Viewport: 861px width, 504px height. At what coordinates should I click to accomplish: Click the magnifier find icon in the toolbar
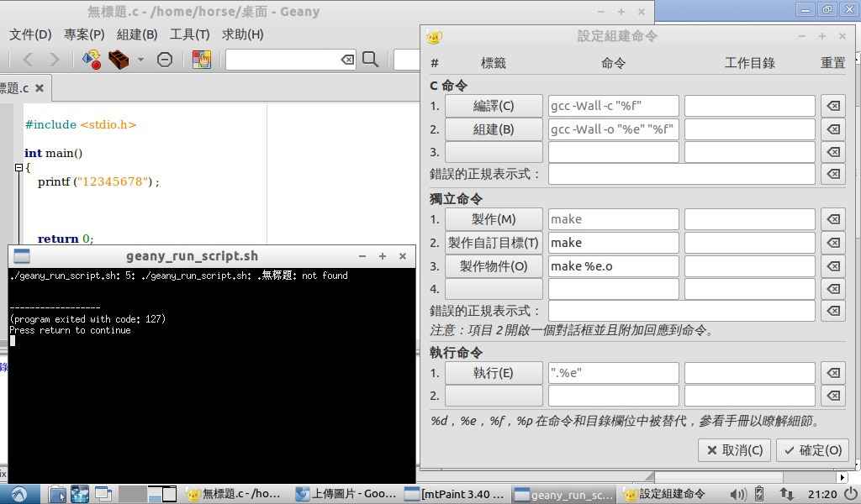[x=371, y=60]
